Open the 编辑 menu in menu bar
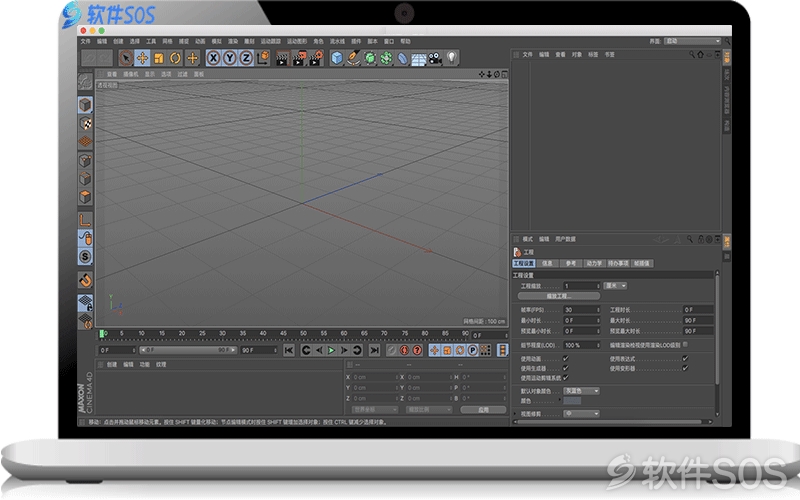The width and height of the screenshot is (800, 500). click(x=102, y=41)
